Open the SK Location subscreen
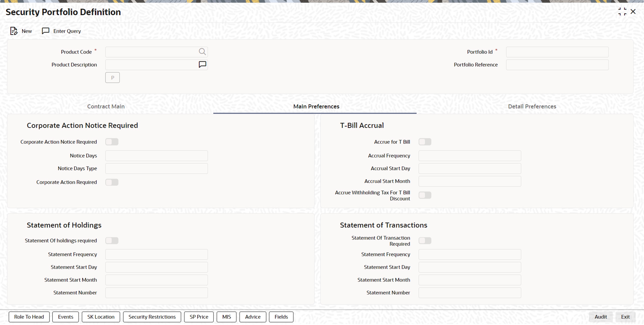This screenshot has width=644, height=325. coord(100,317)
